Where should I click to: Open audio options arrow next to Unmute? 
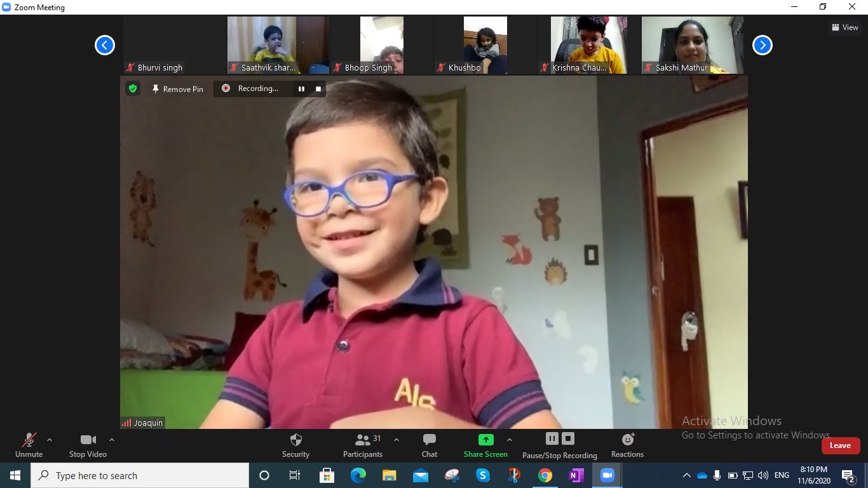50,440
